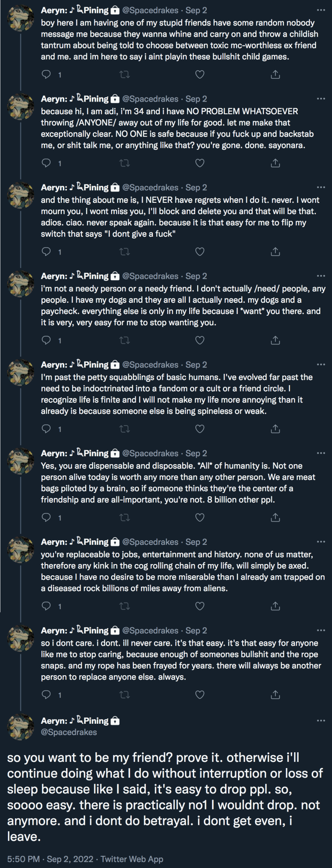
Task: Like the tweet about stupid friends messaging
Action: click(200, 74)
